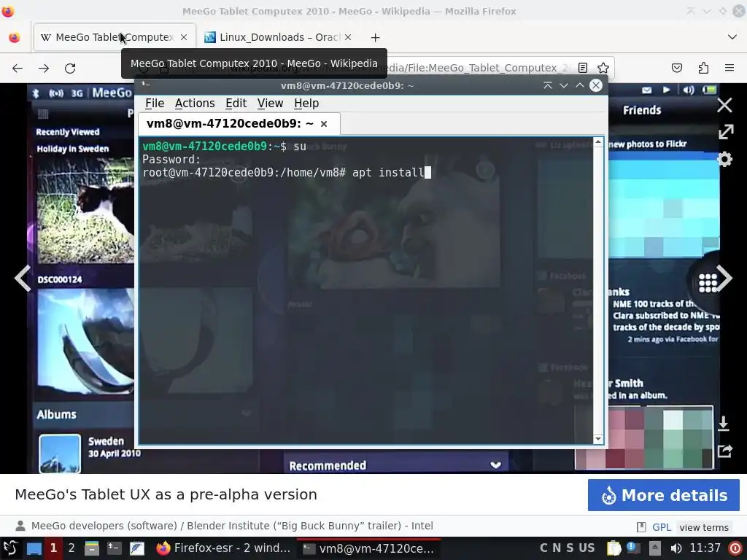Close the Wikipedia media viewer
The image size is (747, 560).
coord(724,105)
